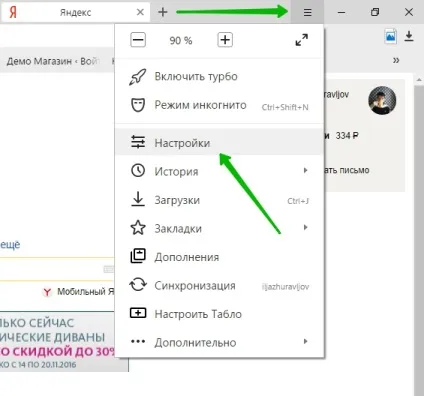Click the Yandex search input field

[57, 269]
